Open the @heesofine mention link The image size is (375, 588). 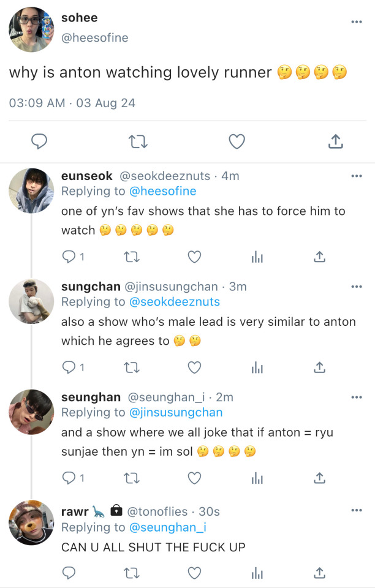(x=163, y=191)
